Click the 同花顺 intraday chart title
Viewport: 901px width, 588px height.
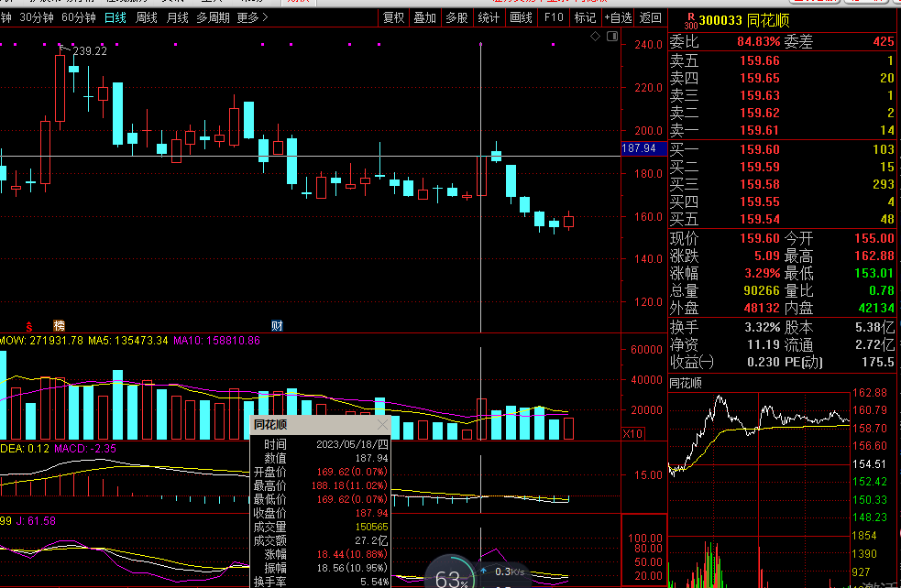(686, 383)
